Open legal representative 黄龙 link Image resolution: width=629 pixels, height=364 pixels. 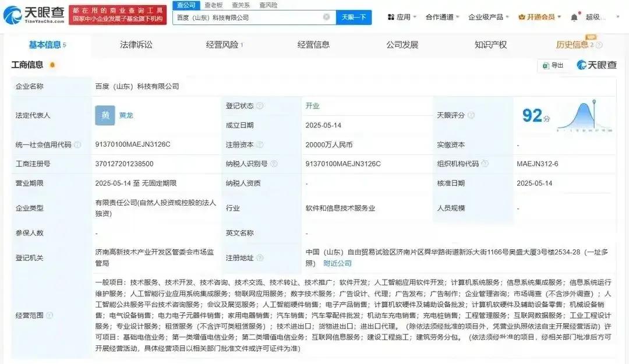coord(126,115)
